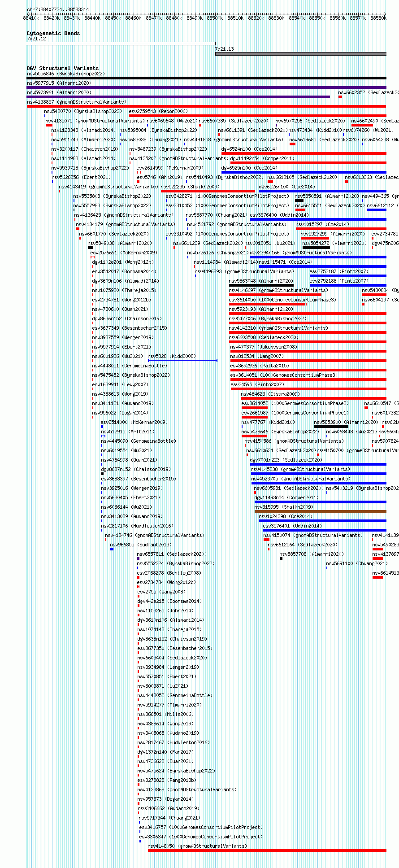Select the nsv5480770 (ByrskaBishop2022) label
The height and width of the screenshot is (868, 399).
coord(83,111)
